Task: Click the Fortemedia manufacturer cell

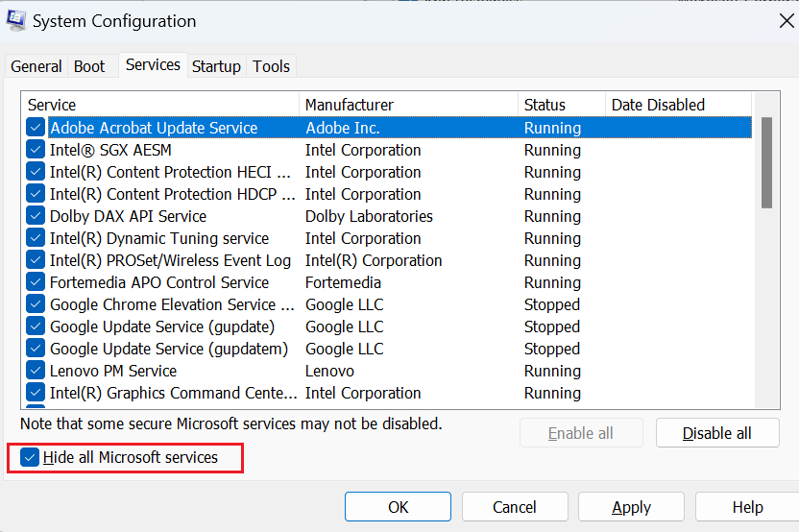Action: pos(343,282)
